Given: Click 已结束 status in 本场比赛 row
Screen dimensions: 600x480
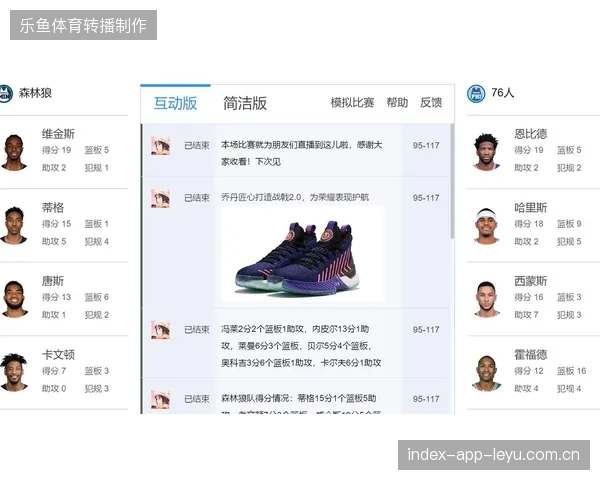Looking at the screenshot, I should tap(197, 146).
